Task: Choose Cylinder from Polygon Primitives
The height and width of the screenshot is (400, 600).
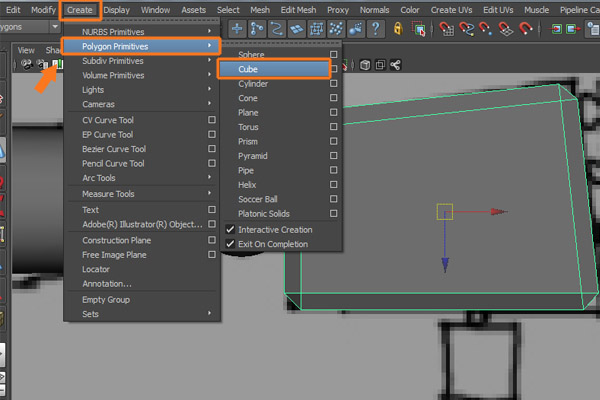Action: coord(253,84)
